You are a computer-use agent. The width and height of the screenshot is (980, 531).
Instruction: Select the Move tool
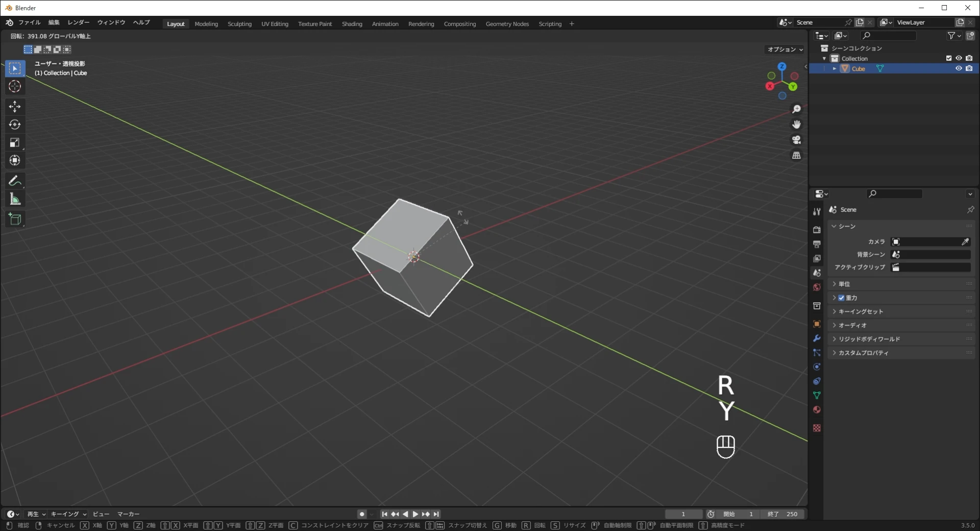coord(15,106)
